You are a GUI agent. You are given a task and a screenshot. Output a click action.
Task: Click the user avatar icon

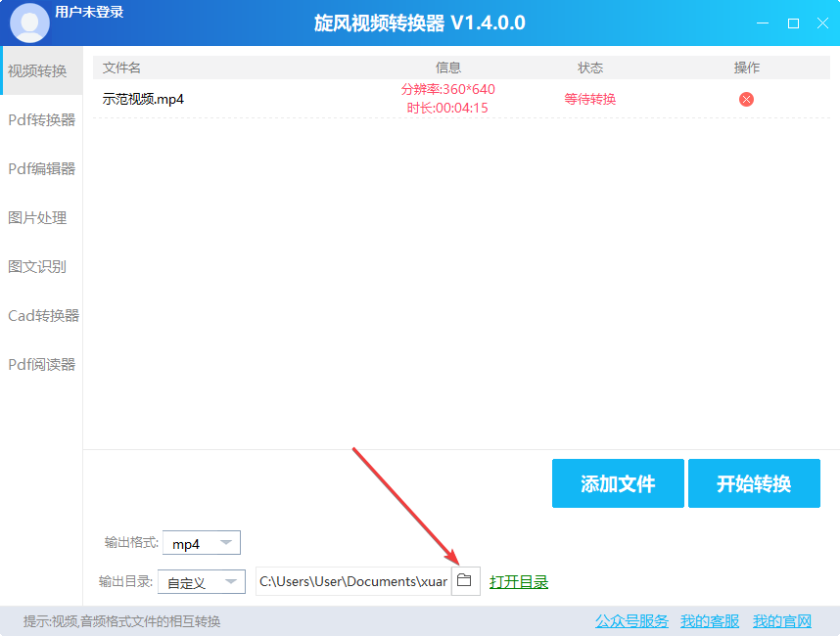point(29,23)
